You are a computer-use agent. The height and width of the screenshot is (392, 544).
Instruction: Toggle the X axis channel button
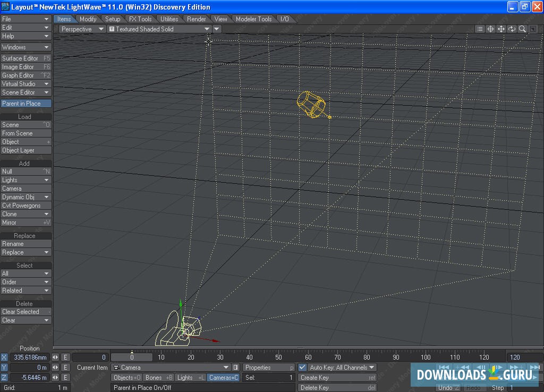[4, 357]
